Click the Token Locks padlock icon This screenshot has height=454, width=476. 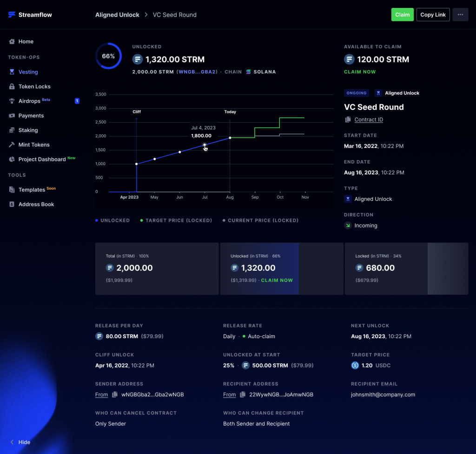tap(12, 87)
